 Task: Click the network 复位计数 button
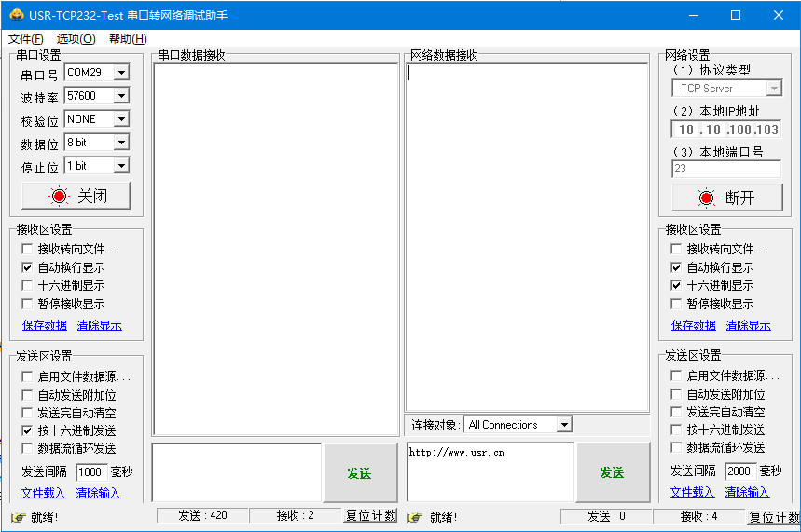pyautogui.click(x=773, y=517)
